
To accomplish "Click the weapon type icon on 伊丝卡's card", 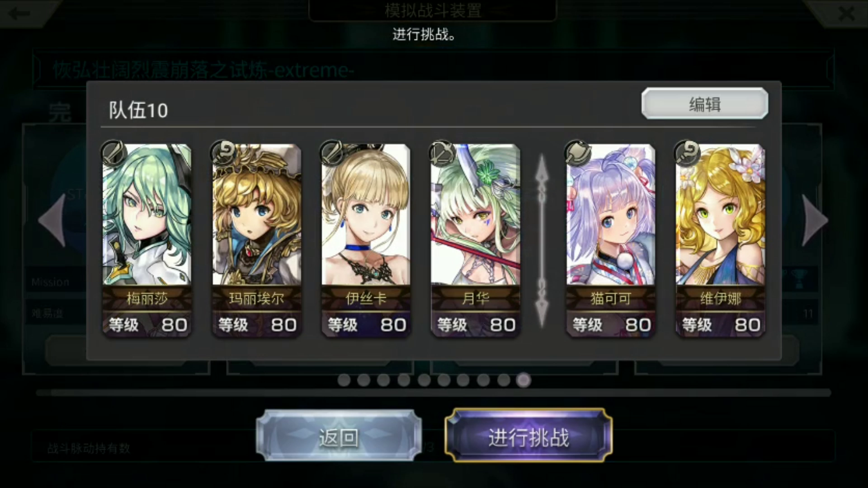I will 333,153.
